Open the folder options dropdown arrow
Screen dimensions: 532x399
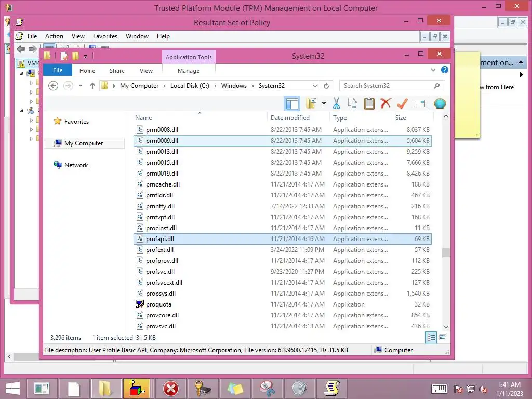click(324, 103)
